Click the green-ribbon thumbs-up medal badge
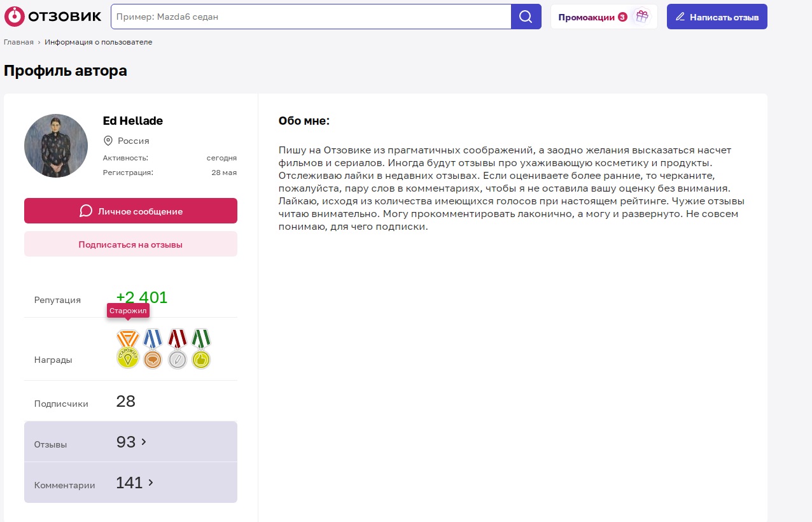This screenshot has height=522, width=812. [201, 349]
